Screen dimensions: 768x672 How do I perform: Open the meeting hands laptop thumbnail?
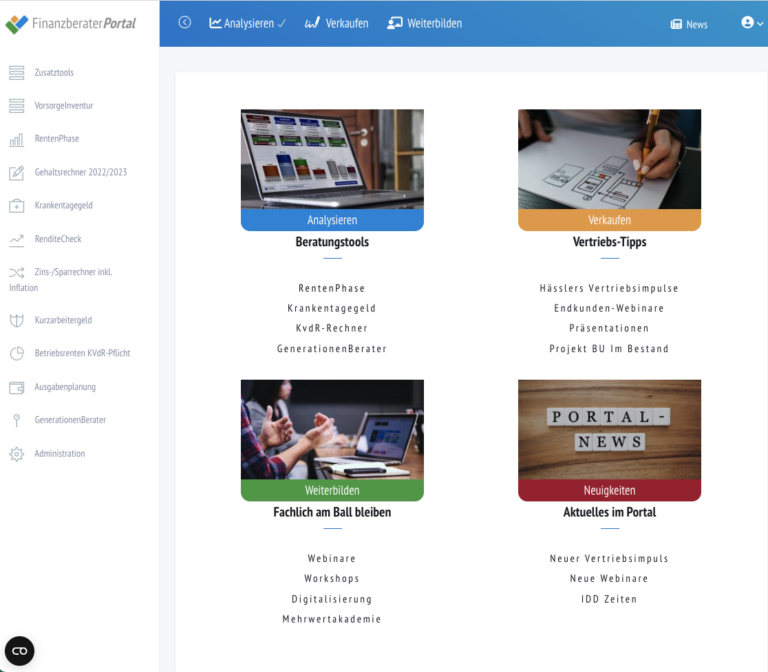(332, 430)
